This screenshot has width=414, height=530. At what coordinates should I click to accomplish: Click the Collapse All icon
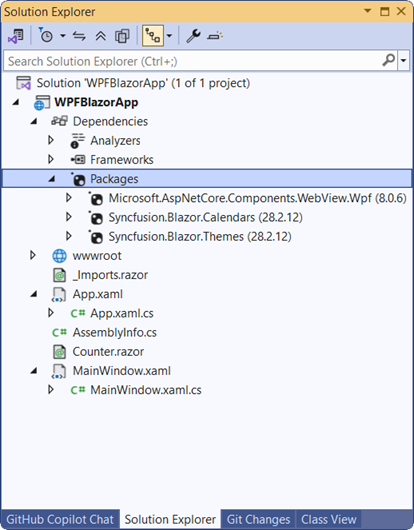coord(100,35)
